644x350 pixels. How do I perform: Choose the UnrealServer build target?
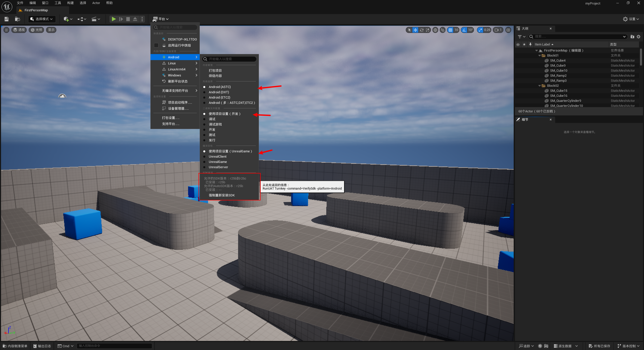click(x=218, y=167)
